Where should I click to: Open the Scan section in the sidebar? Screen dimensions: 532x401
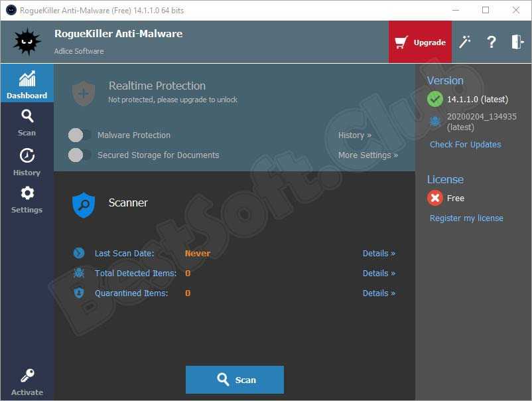[x=27, y=123]
